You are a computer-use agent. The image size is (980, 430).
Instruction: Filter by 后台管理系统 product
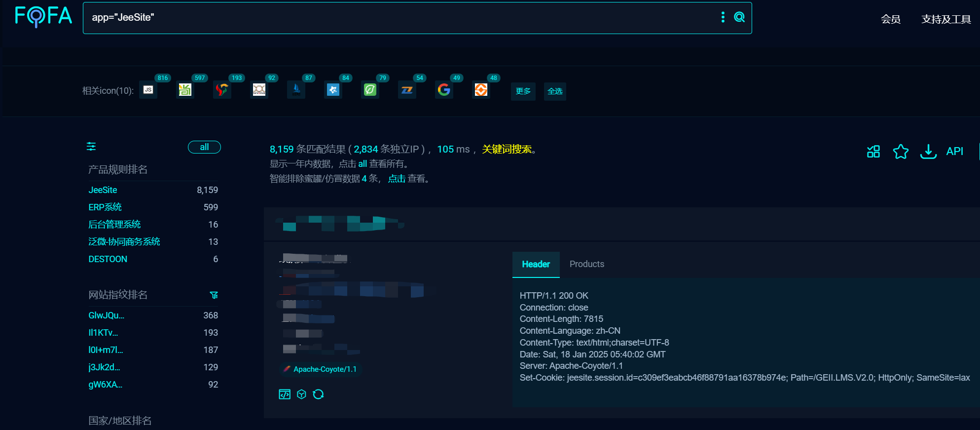[114, 225]
